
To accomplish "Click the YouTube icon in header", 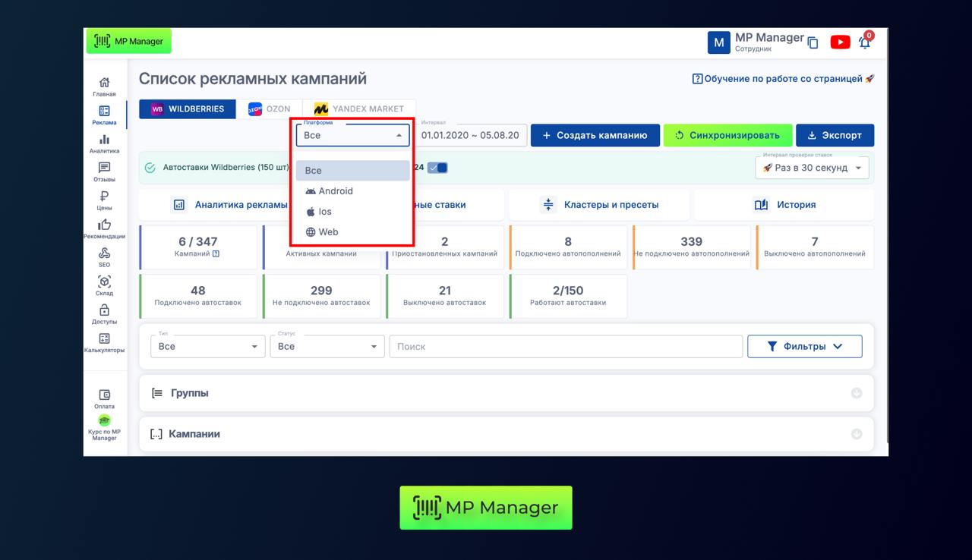I will [840, 42].
